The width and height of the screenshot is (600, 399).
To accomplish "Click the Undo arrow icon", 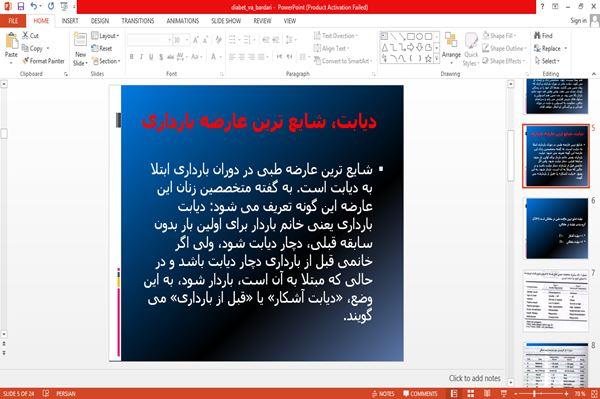I will 34,6.
